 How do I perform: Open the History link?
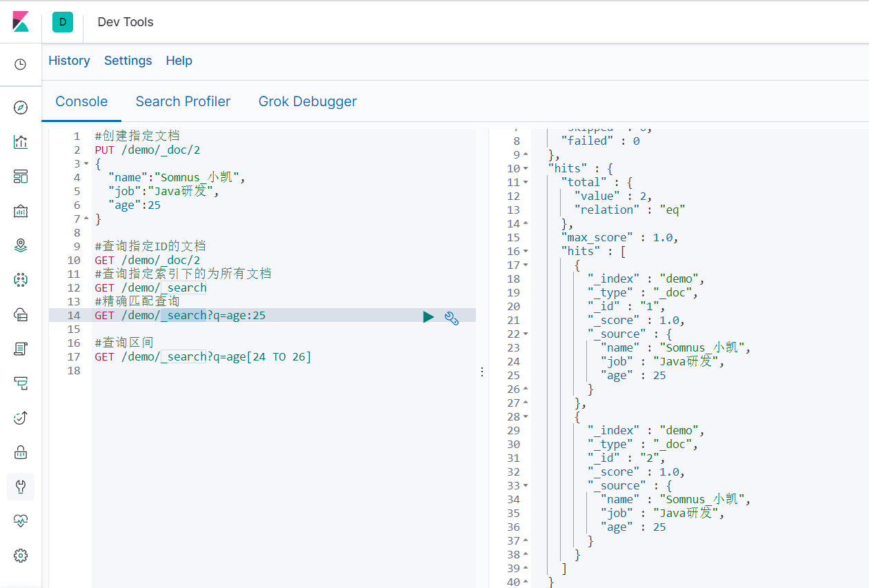69,61
